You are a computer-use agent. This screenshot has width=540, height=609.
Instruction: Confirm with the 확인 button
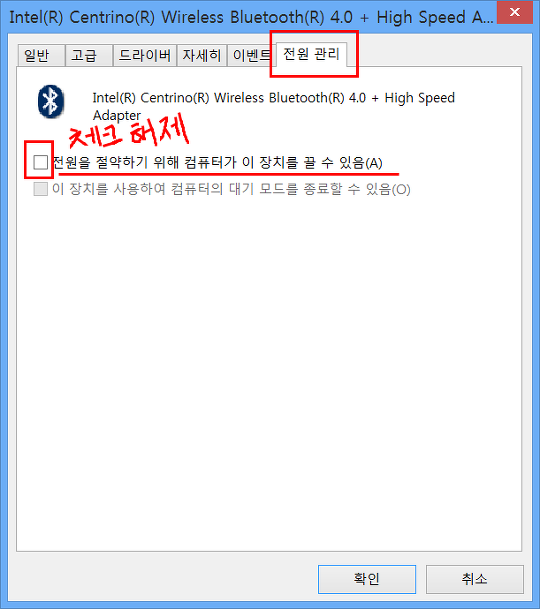pyautogui.click(x=367, y=579)
